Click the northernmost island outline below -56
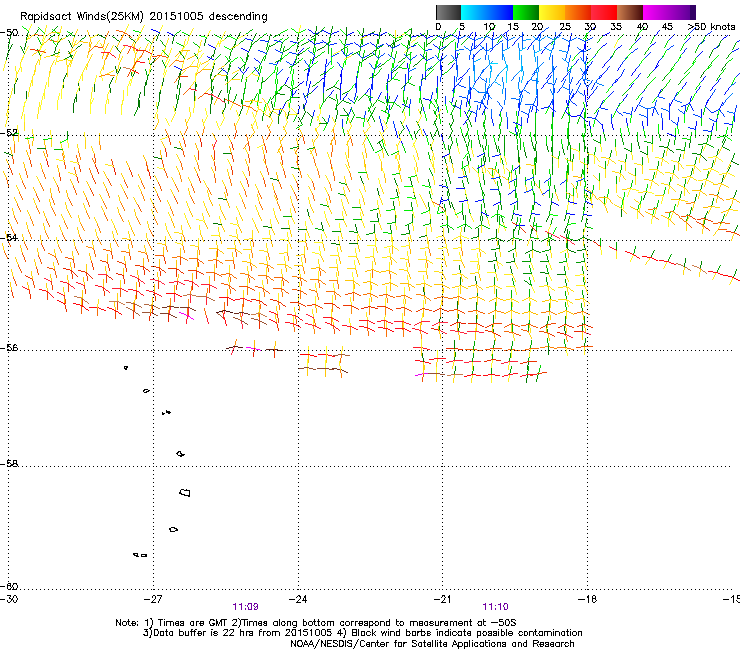This screenshot has height=650, width=740. coord(126,368)
